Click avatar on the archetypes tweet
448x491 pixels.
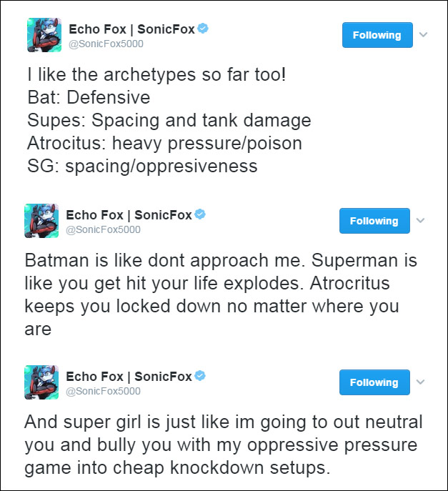pyautogui.click(x=44, y=36)
